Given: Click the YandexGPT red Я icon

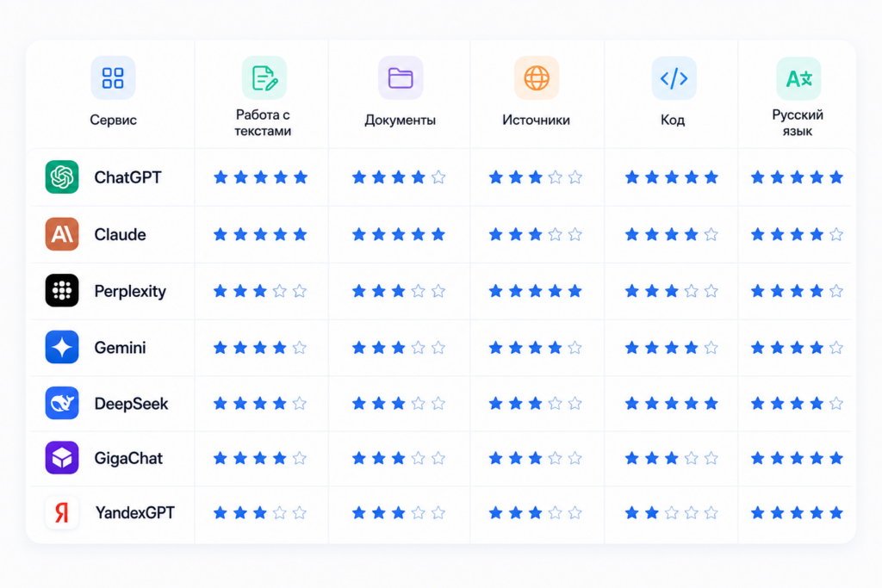Looking at the screenshot, I should click(x=62, y=512).
